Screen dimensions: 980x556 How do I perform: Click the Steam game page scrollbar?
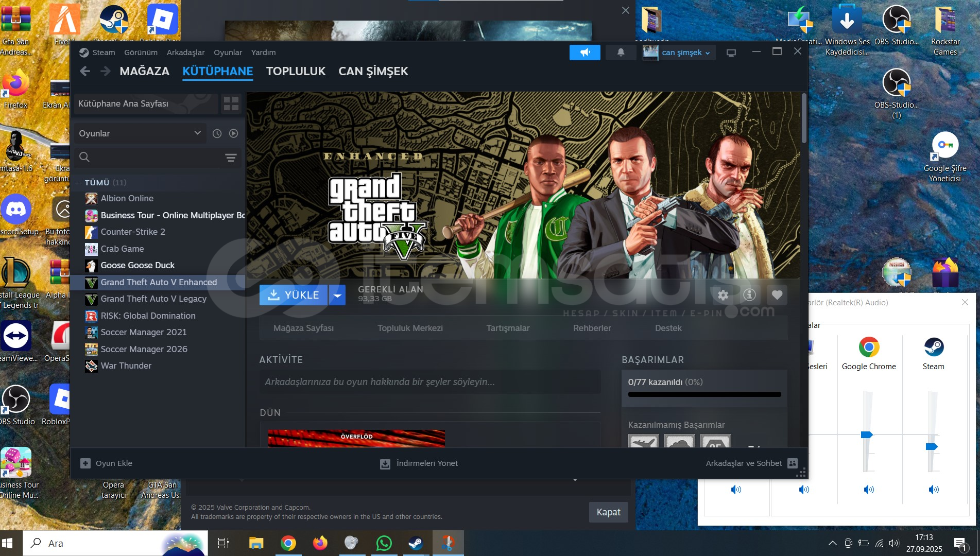point(804,118)
